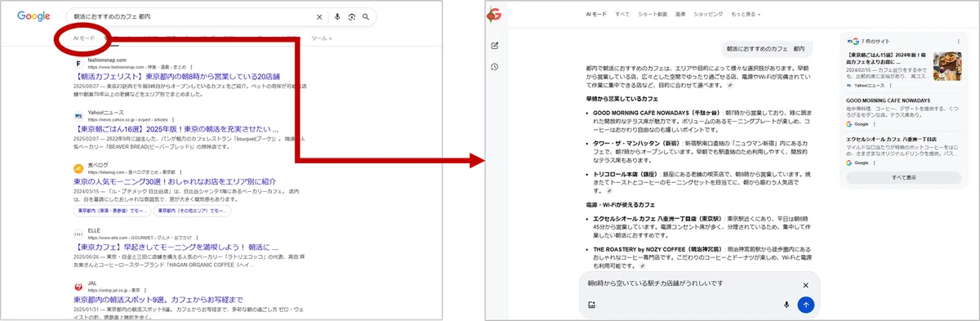
Task: Open エクセルシオール カフェ 八重洲一丁目店 source card
Action: 903,151
